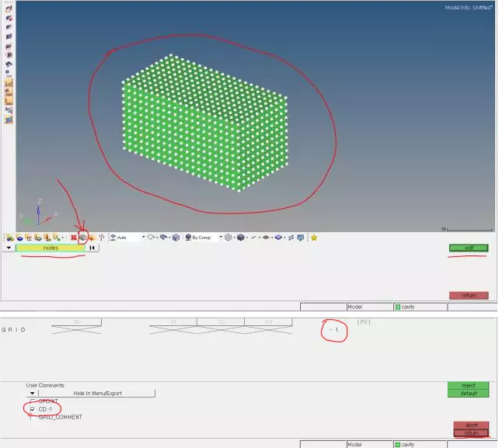Viewport: 499px width, 448px height.
Task: Enable the SPOINT checkbox
Action: (32, 401)
